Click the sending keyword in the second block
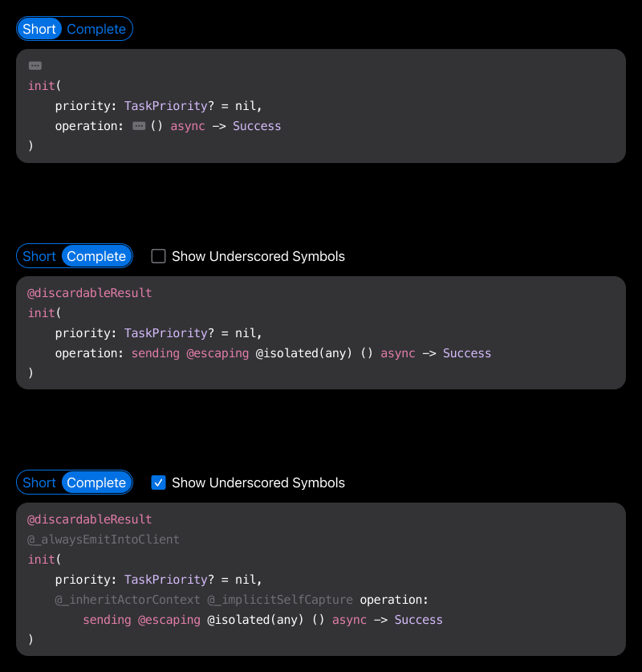 (x=156, y=353)
